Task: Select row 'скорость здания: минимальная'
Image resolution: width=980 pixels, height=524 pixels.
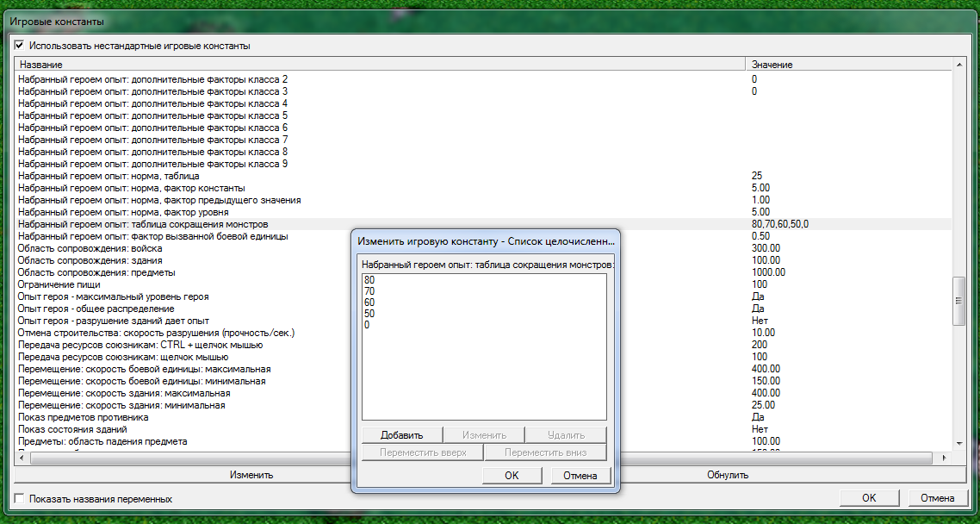Action: pos(183,405)
